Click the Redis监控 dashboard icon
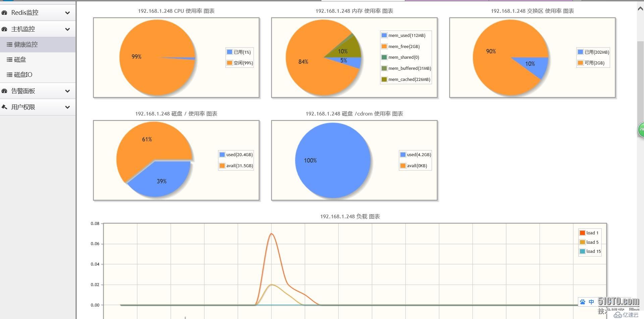This screenshot has height=319, width=644. [4, 13]
